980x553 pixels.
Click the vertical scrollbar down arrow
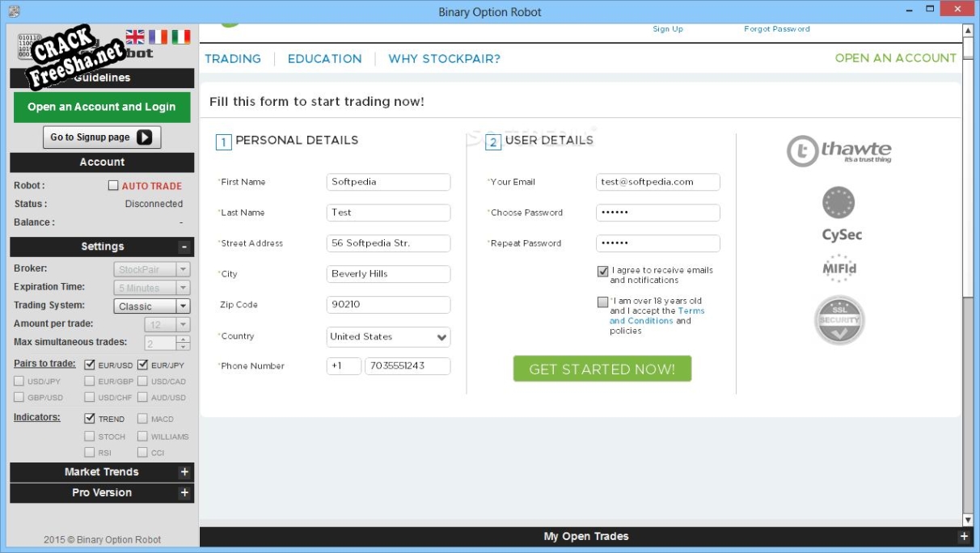pos(968,520)
